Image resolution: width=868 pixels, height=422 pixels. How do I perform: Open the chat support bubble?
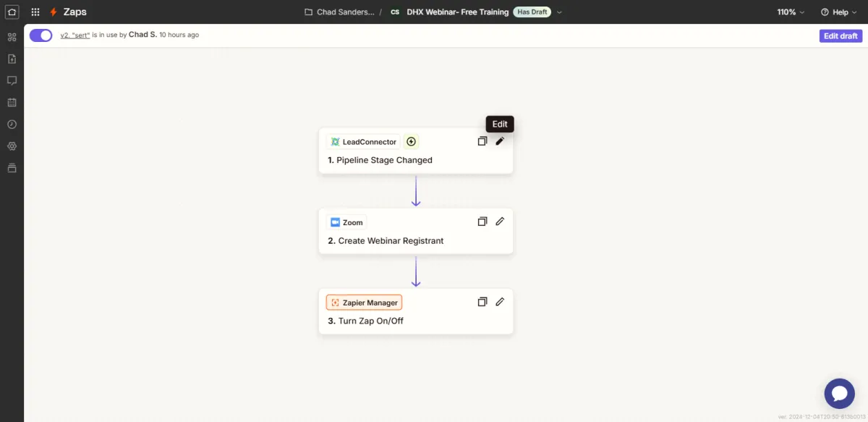click(x=840, y=394)
